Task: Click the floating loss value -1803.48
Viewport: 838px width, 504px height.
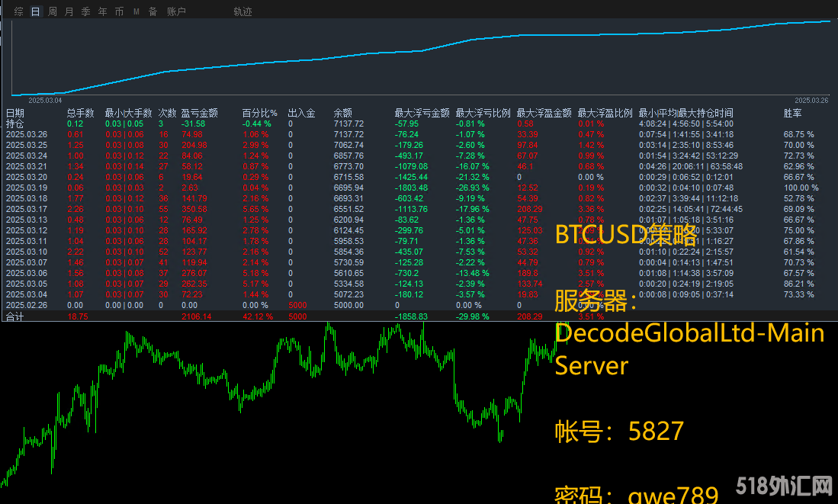Action: pos(412,188)
